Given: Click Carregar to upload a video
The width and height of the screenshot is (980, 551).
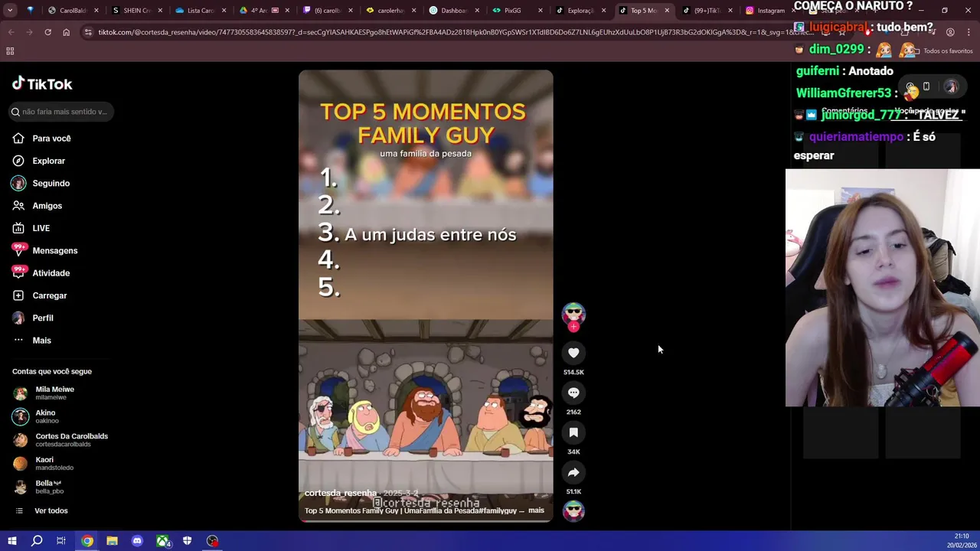Looking at the screenshot, I should (39, 295).
